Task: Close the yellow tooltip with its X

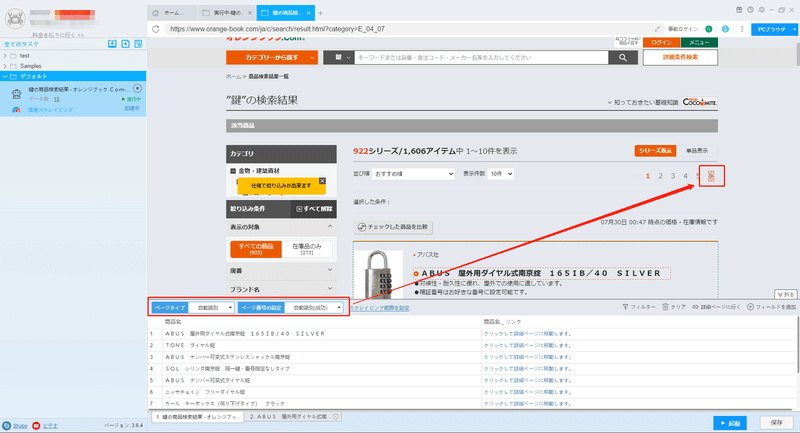Action: point(322,181)
